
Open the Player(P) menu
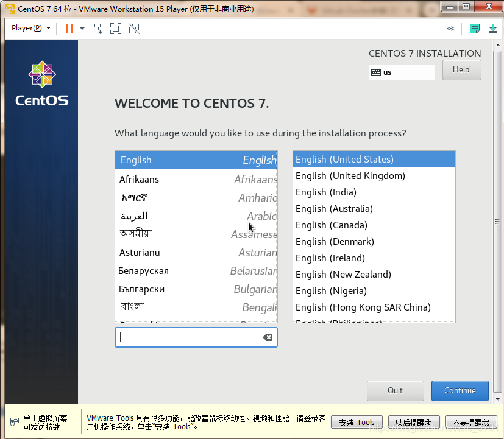coord(31,28)
